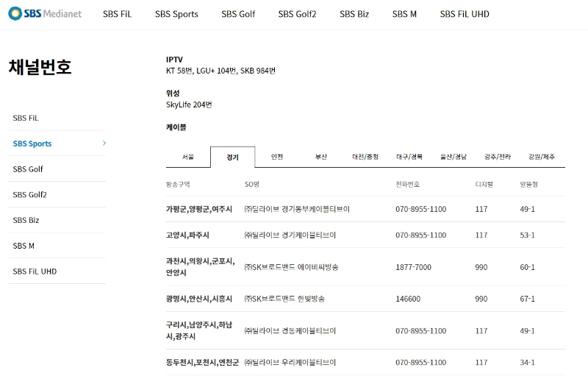
Task: Switch to the 부산 region tab
Action: pos(321,157)
